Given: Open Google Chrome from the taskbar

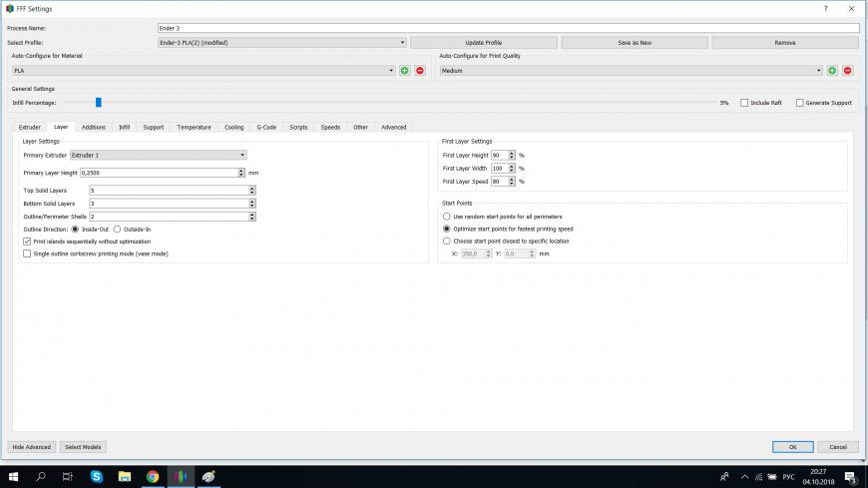Looking at the screenshot, I should 153,476.
